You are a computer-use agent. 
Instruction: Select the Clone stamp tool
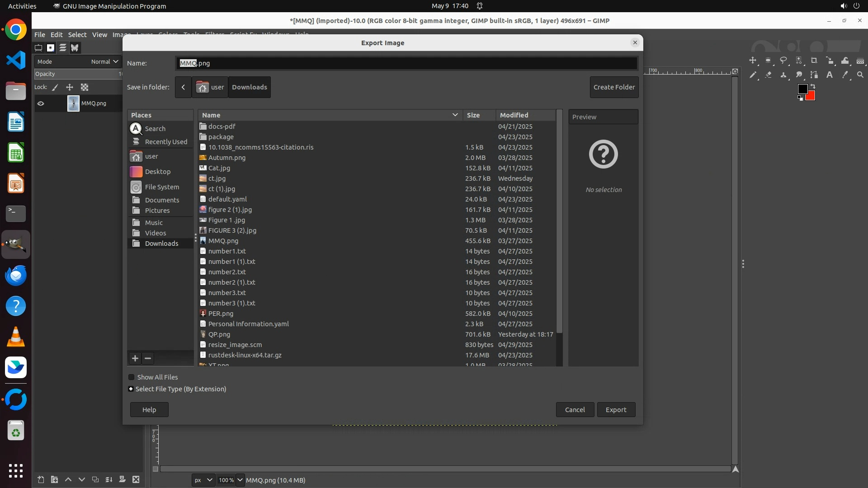pyautogui.click(x=783, y=75)
